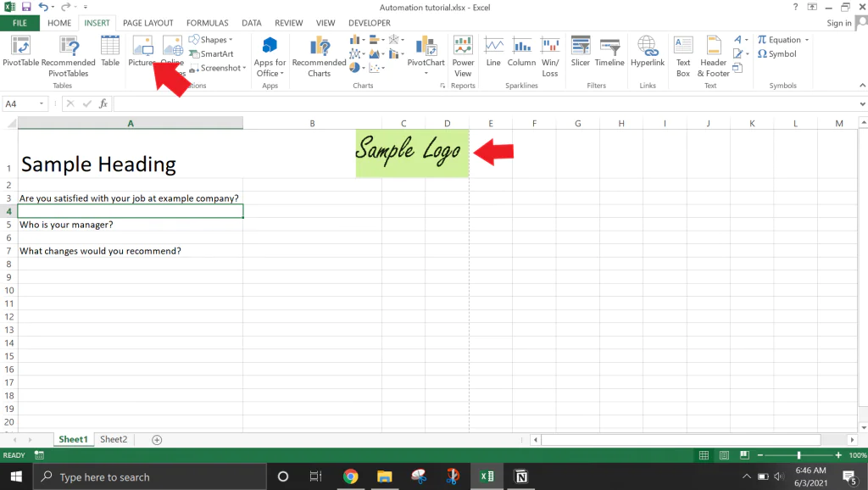The height and width of the screenshot is (490, 868).
Task: Insert a Hyperlink
Action: [647, 51]
